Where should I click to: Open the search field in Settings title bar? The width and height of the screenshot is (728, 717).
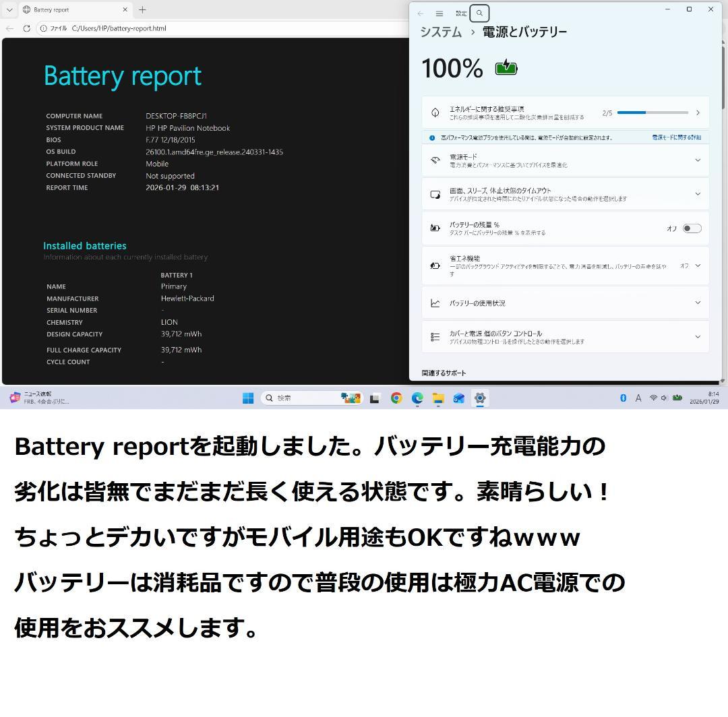tap(479, 13)
